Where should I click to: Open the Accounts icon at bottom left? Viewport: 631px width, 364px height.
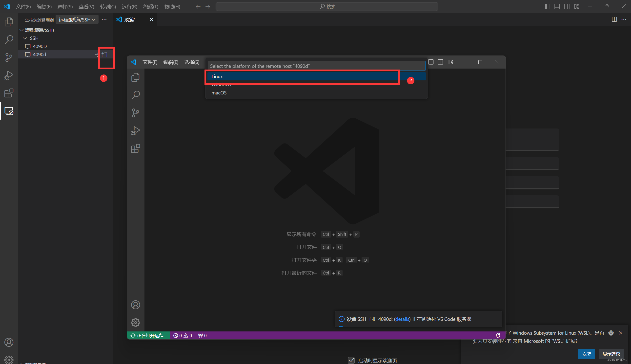point(9,342)
